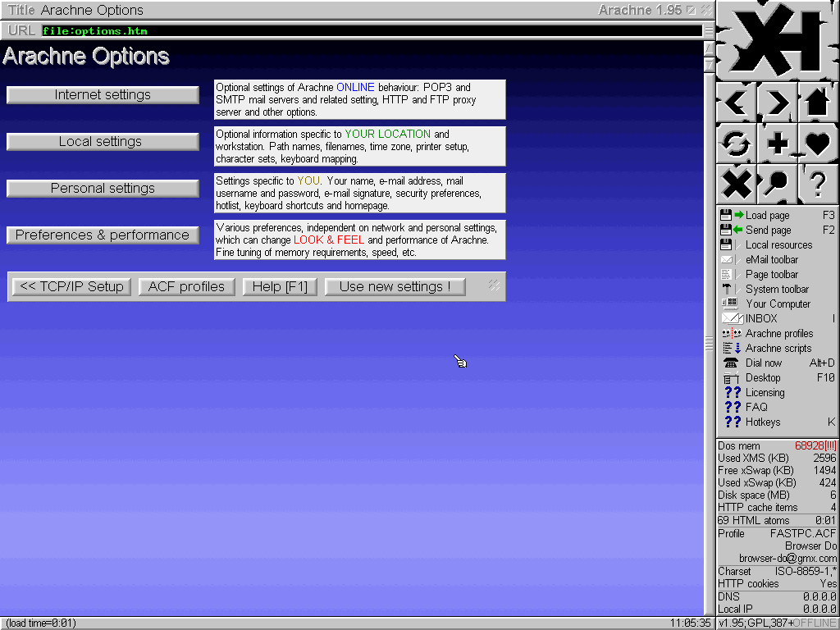This screenshot has height=630, width=840.
Task: Click the large Arachne logo icon
Action: (x=778, y=40)
